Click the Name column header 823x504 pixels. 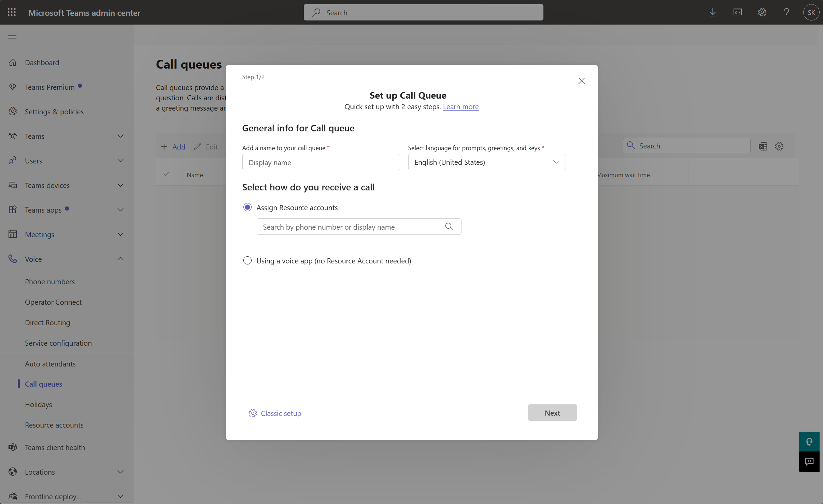coord(195,175)
